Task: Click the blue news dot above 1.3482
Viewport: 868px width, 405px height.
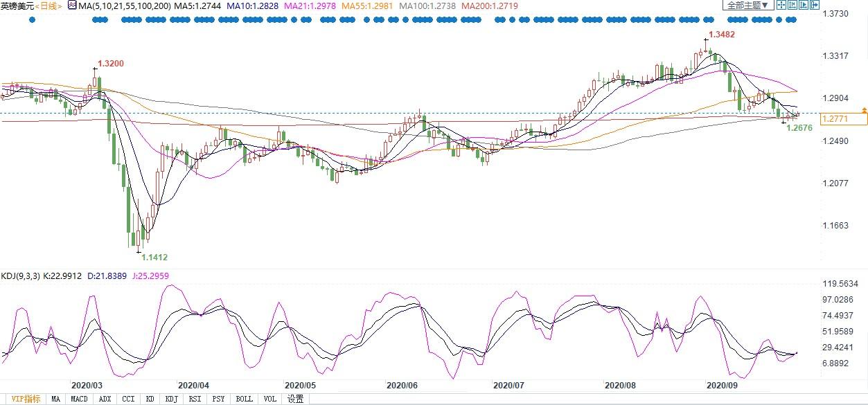Action: (707, 19)
